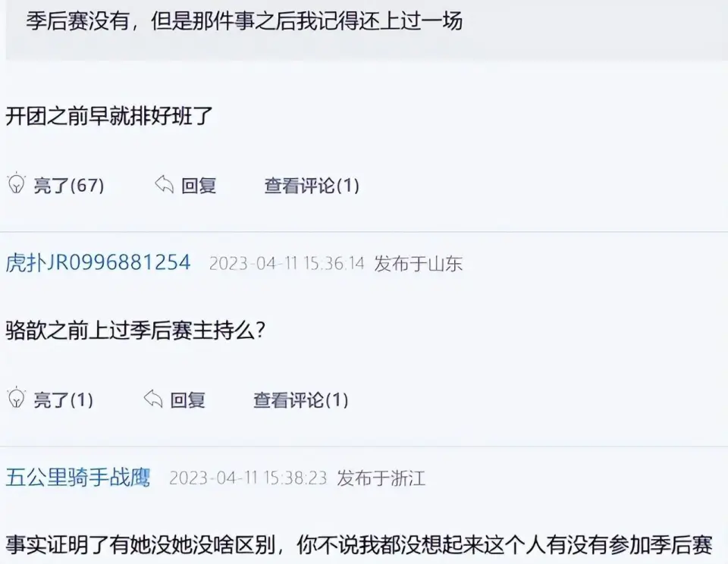This screenshot has height=564, width=728.
Task: Click the lightbulb icon beside 亮了(67)
Action: coord(16,183)
